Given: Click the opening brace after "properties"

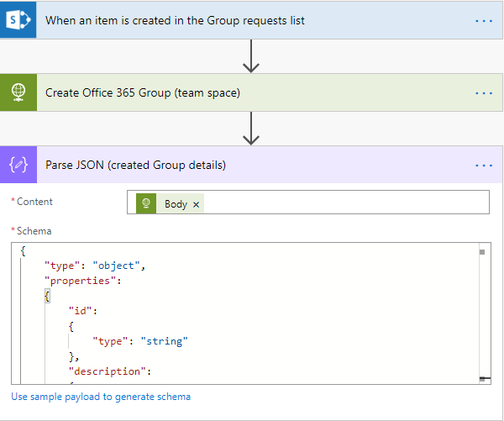Looking at the screenshot, I should click(x=47, y=296).
